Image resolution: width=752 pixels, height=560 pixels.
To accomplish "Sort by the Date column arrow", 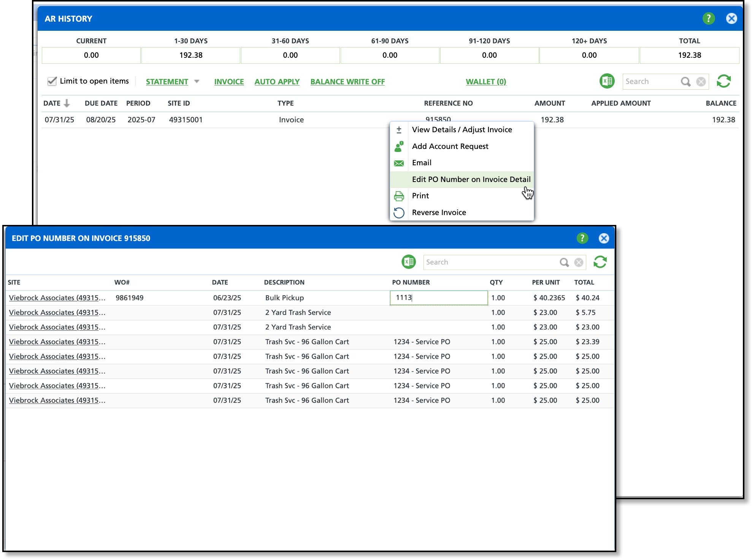I will click(x=67, y=103).
